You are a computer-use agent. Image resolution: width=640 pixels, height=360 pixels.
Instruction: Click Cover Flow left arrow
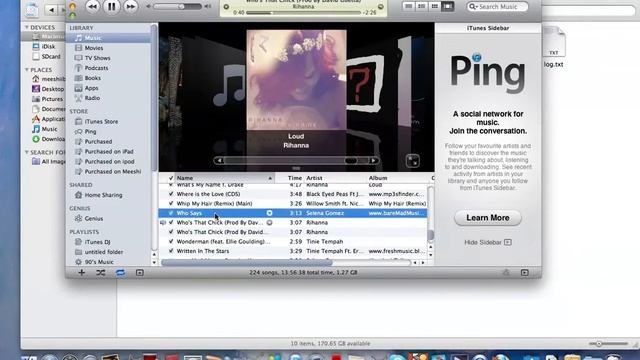pos(219,161)
